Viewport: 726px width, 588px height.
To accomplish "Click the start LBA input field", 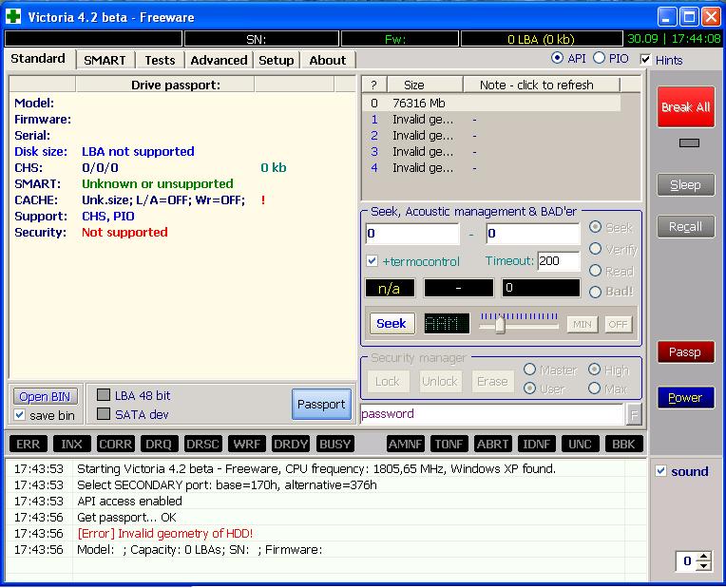I will coord(412,234).
